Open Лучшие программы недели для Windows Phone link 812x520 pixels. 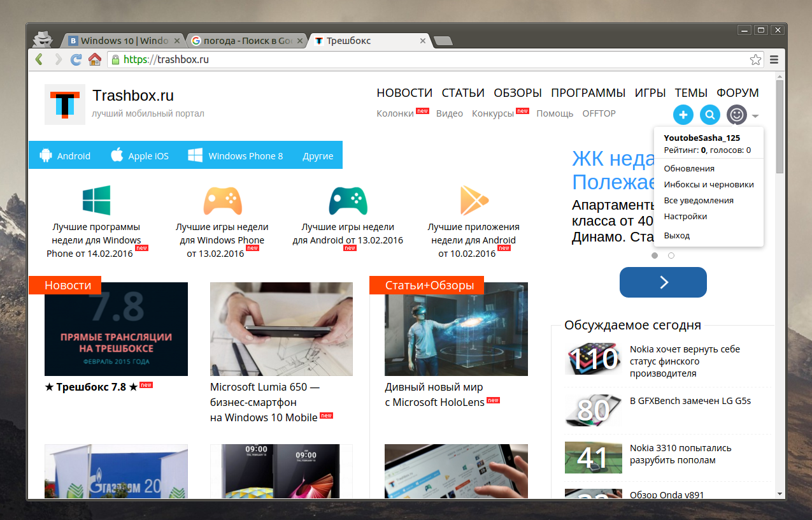[96, 240]
